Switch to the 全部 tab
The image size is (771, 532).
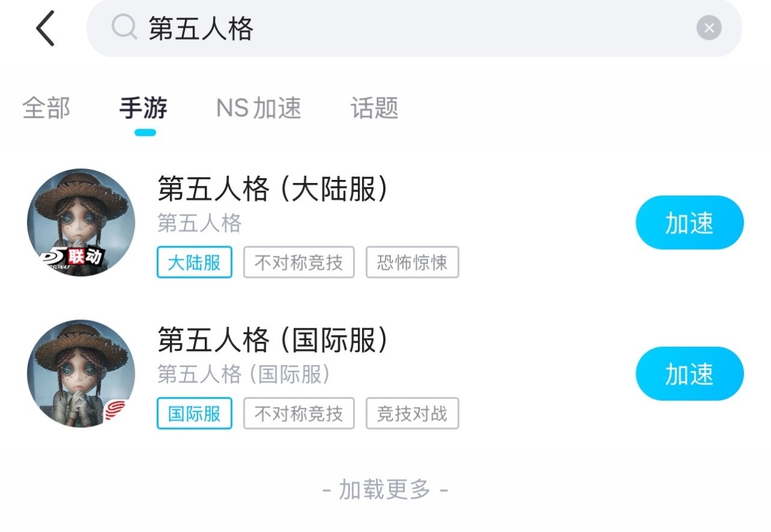coord(46,108)
